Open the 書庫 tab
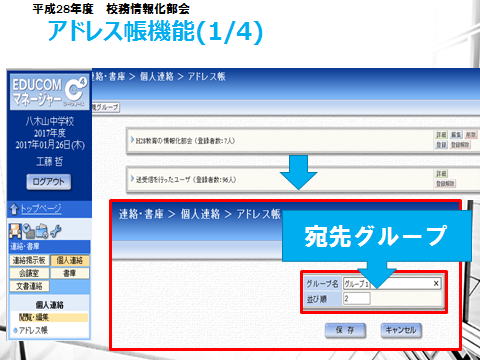This screenshot has width=480, height=360. [69, 273]
